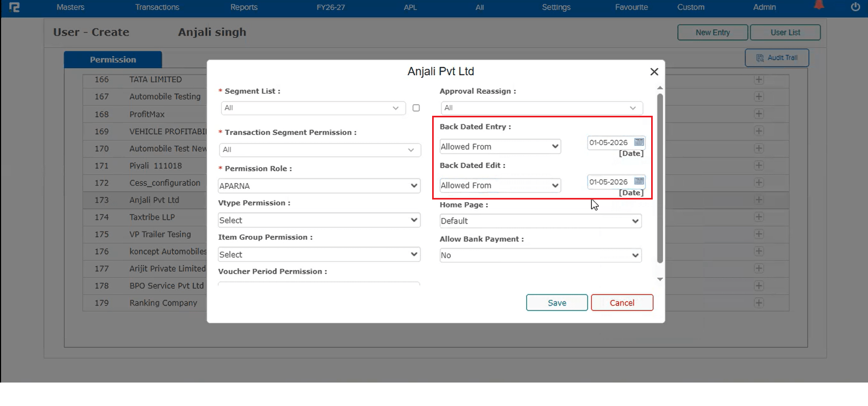The image size is (868, 406).
Task: Select the Ranking Company row
Action: (436, 302)
